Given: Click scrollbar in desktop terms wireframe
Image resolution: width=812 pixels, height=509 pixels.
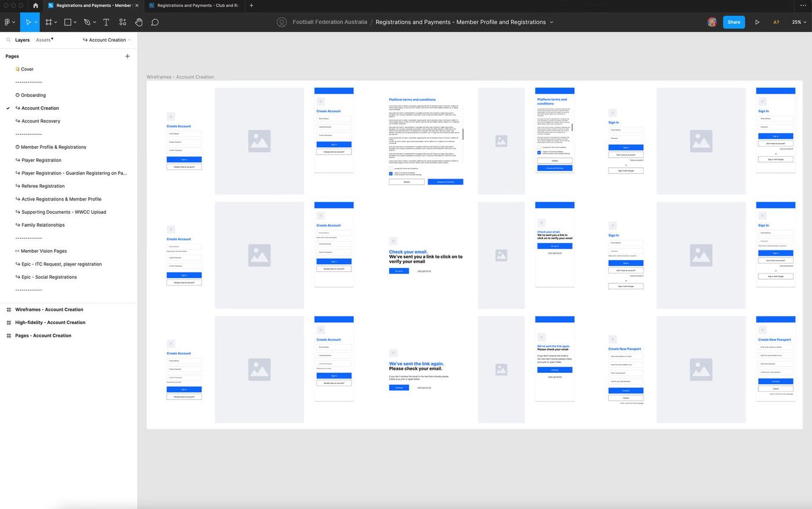Looking at the screenshot, I should tap(463, 134).
